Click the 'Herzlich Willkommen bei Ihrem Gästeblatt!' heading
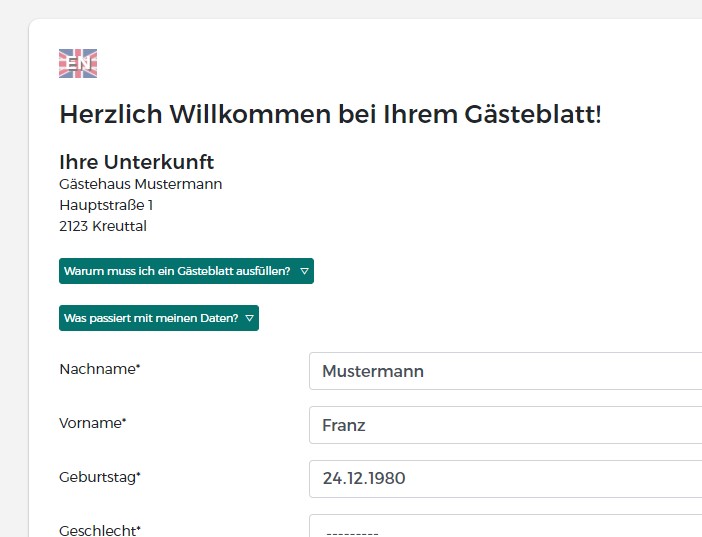702x537 pixels. tap(330, 114)
